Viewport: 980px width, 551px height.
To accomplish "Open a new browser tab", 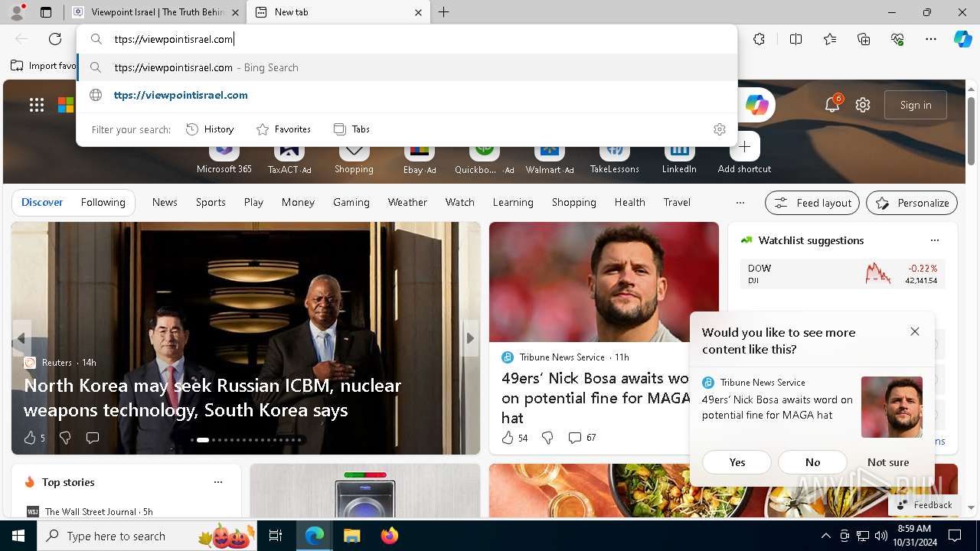I will tap(444, 12).
